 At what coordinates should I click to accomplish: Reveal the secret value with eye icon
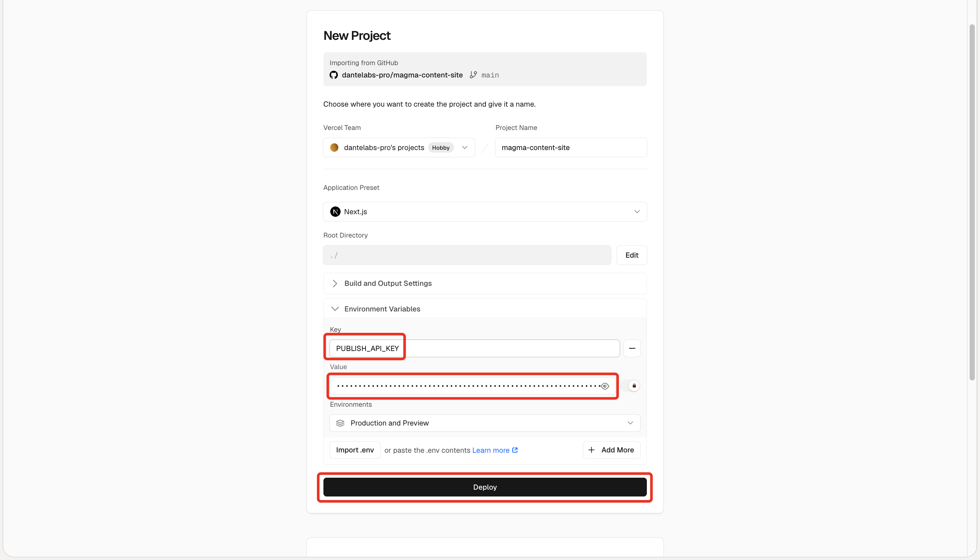tap(605, 386)
